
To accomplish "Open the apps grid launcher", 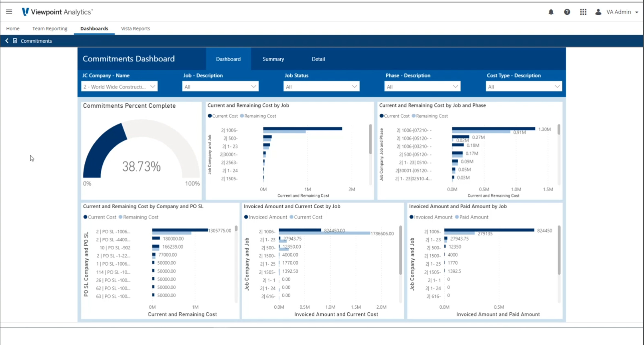I will [583, 12].
